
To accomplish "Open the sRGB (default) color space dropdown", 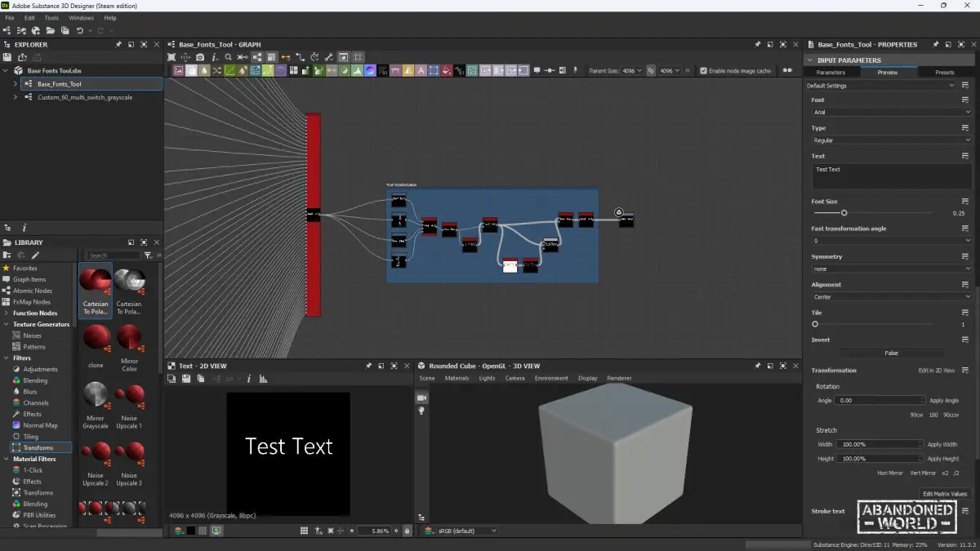I will click(x=466, y=531).
